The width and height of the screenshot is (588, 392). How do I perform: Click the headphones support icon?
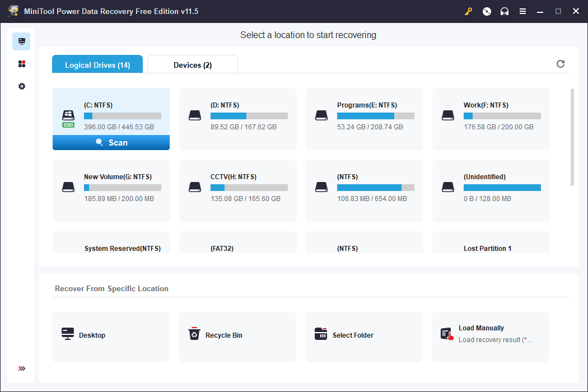[505, 11]
